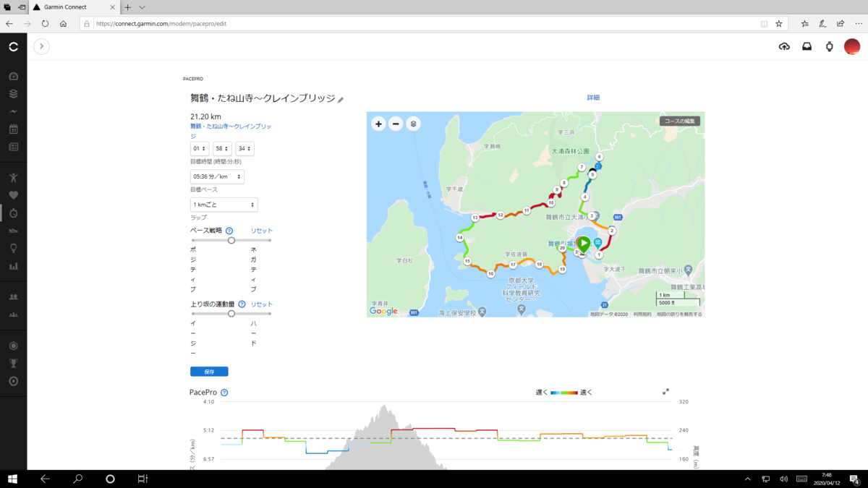Viewport: 868px width, 488px height.
Task: Open the seconds dropdown showing 34
Action: (x=244, y=148)
